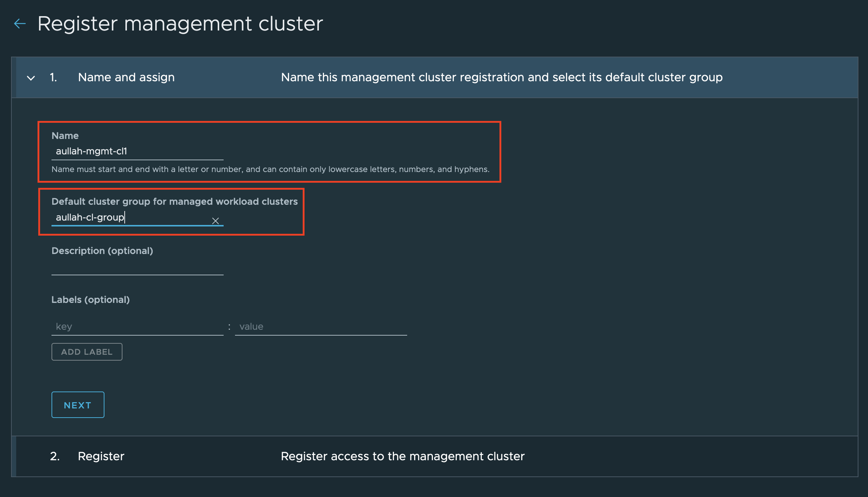The width and height of the screenshot is (868, 497).
Task: Click the back arrow to exit registration
Action: [20, 24]
